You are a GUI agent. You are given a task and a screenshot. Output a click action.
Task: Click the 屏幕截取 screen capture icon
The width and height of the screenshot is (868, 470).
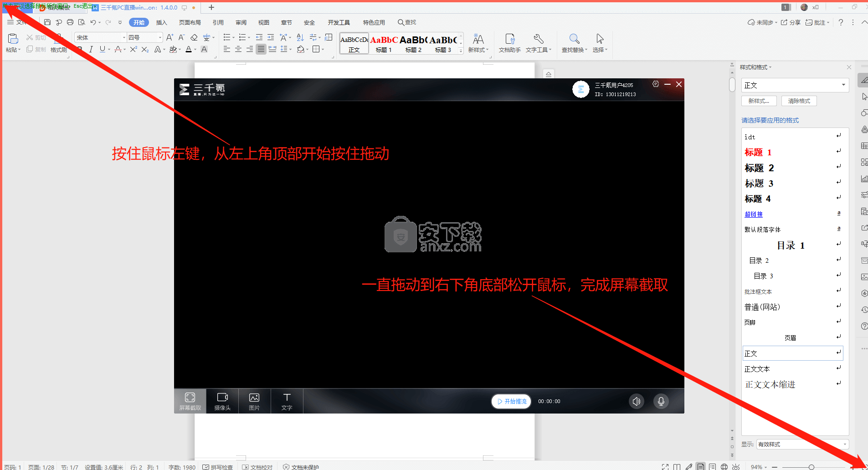[190, 401]
